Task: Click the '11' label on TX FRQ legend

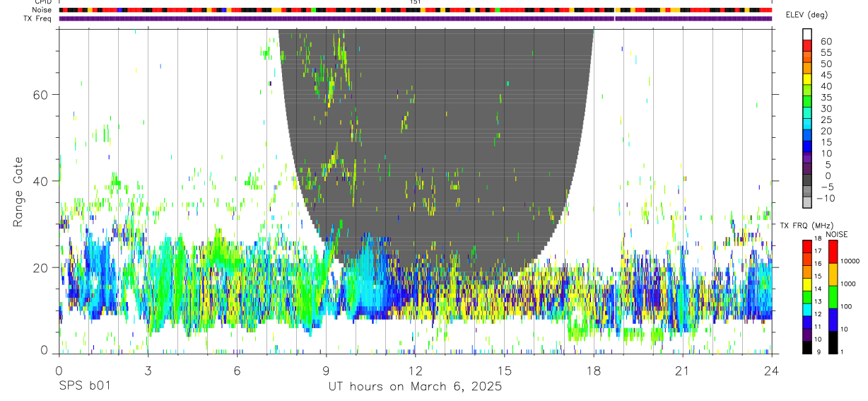Action: (x=818, y=327)
